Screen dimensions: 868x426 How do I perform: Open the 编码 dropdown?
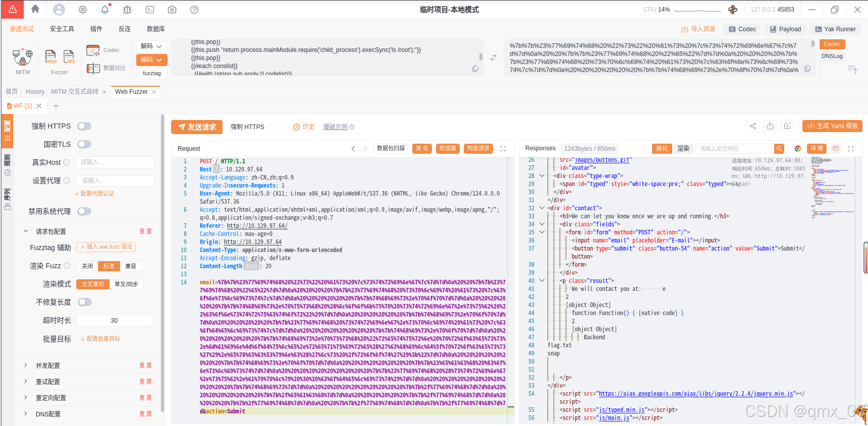click(151, 60)
